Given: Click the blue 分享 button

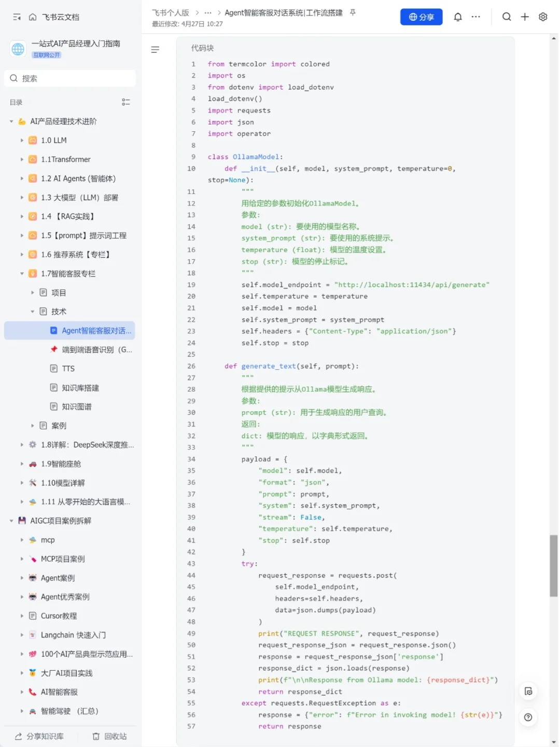Looking at the screenshot, I should coord(421,17).
